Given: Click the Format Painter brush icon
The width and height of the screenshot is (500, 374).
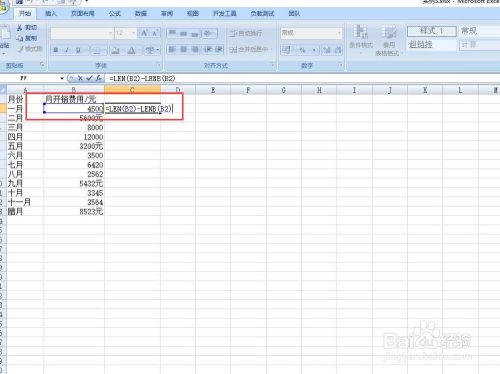Looking at the screenshot, I should coord(21,49).
